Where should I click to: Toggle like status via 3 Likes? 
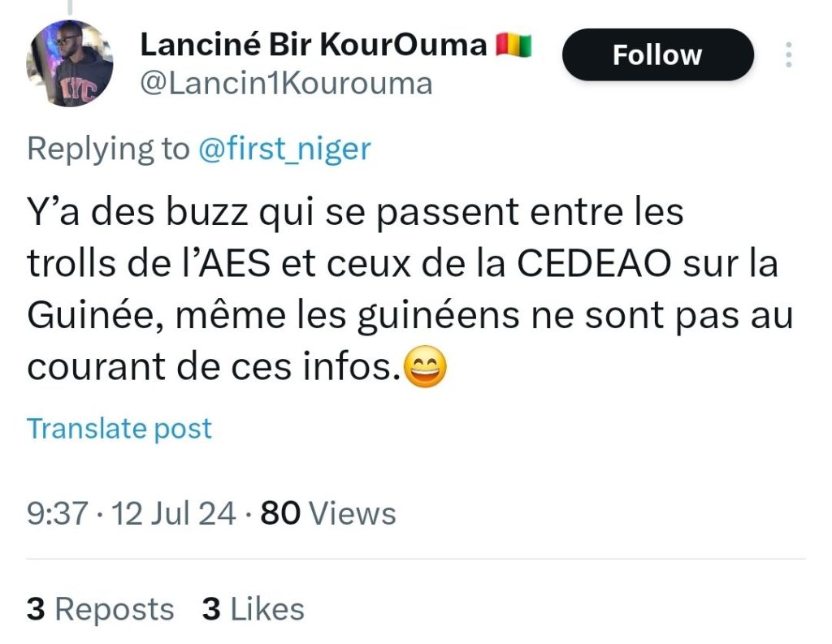point(252,609)
